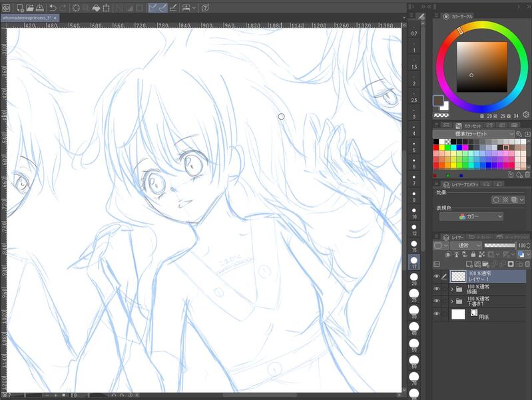Open the palette color dropdown in layers
This screenshot has width=532, height=400.
pos(441,246)
